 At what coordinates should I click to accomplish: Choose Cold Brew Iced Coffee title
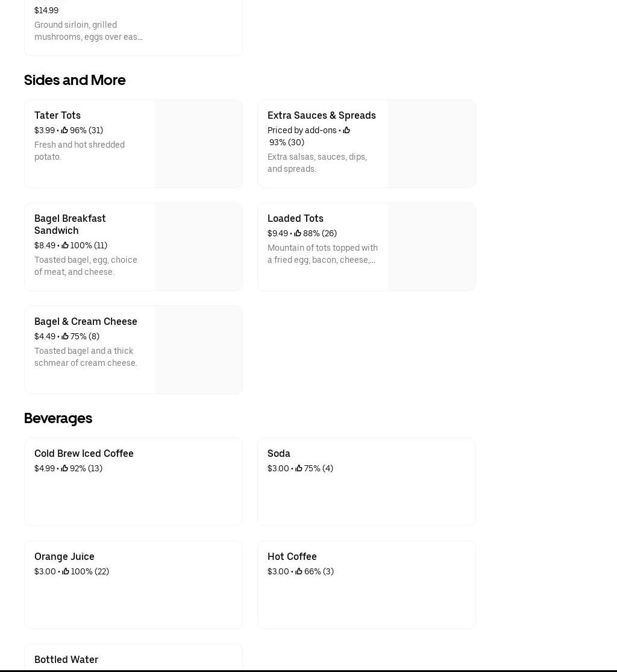click(x=84, y=453)
